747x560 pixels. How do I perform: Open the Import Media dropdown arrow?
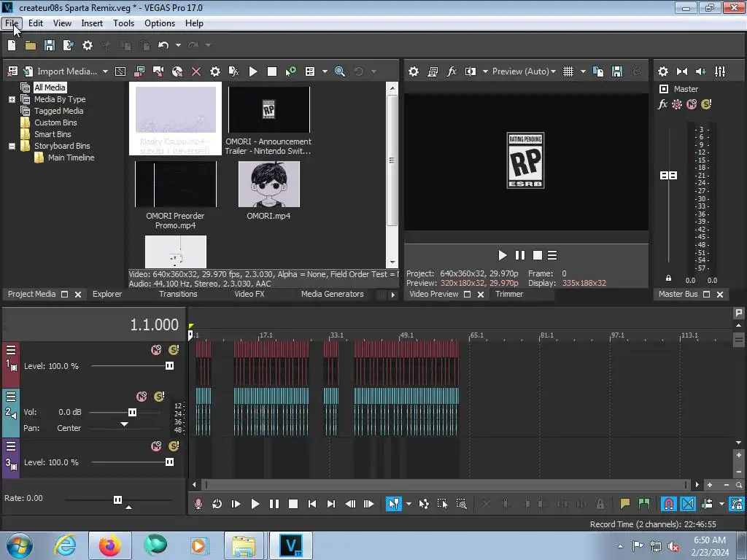tap(105, 71)
